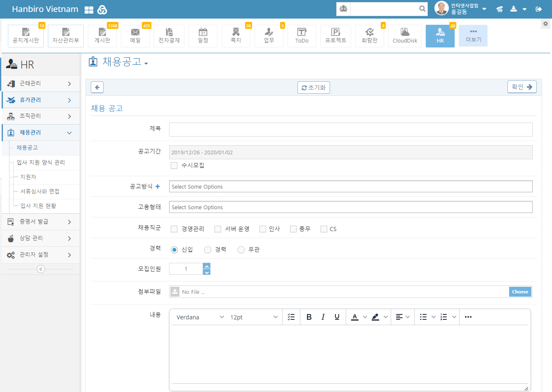
Task: Open the 입사 지원 양식 관리 page
Action: (x=41, y=163)
